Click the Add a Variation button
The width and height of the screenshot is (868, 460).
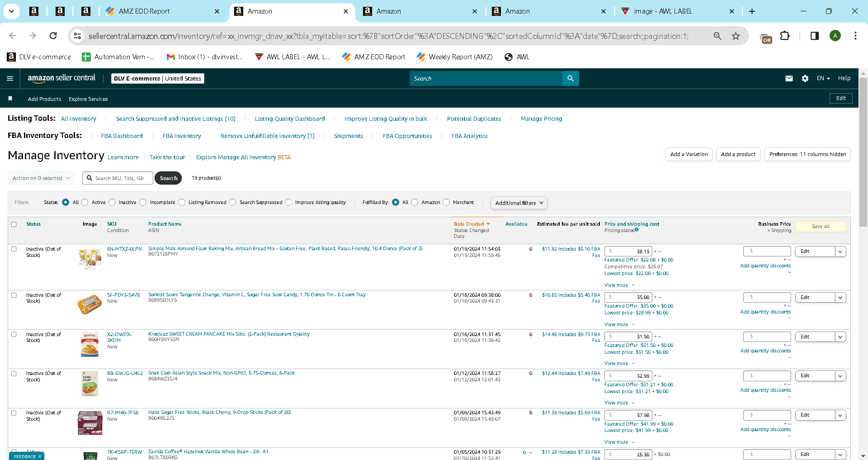[689, 154]
